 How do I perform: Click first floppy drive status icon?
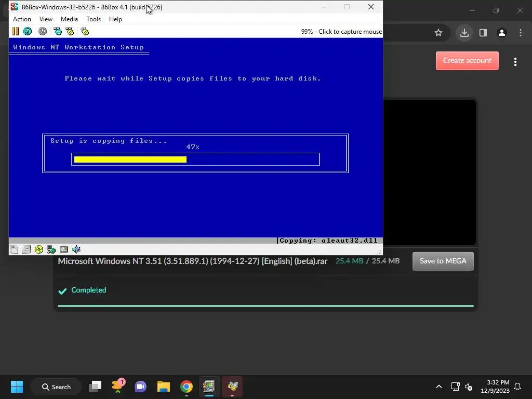click(x=14, y=249)
